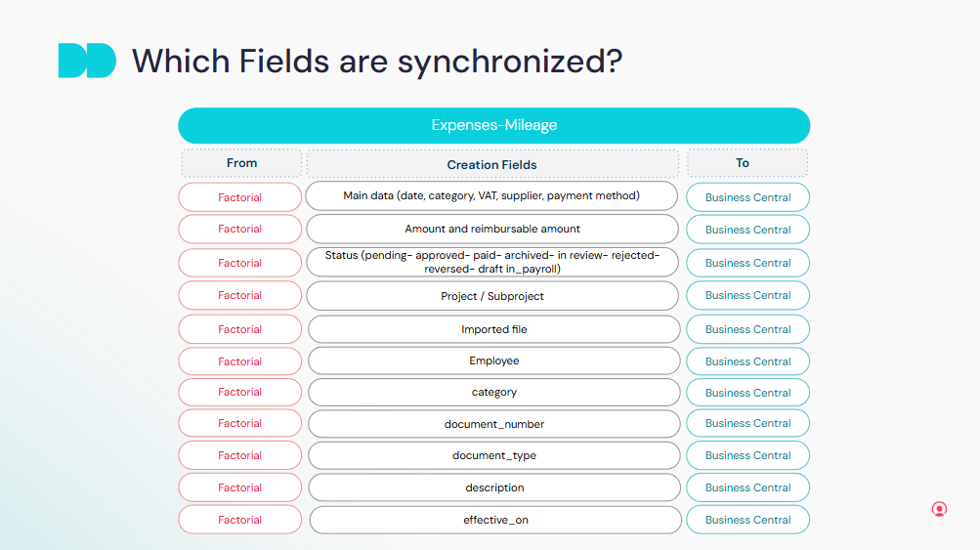Image resolution: width=980 pixels, height=550 pixels.
Task: Click Business Central pill beside category row
Action: coord(747,393)
